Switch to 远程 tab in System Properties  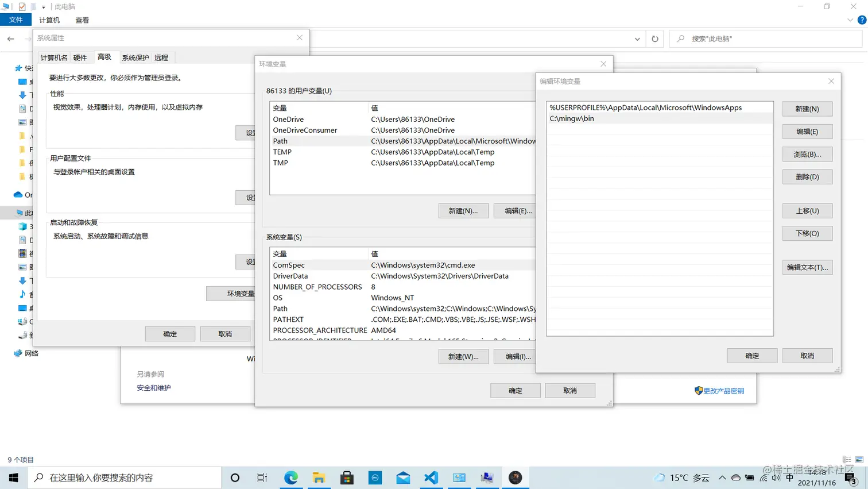click(161, 57)
